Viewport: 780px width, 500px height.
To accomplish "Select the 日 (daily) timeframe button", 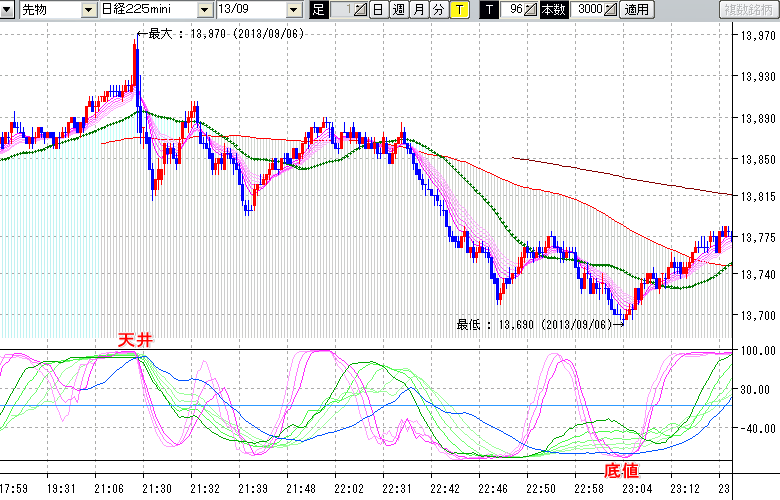I will point(377,10).
